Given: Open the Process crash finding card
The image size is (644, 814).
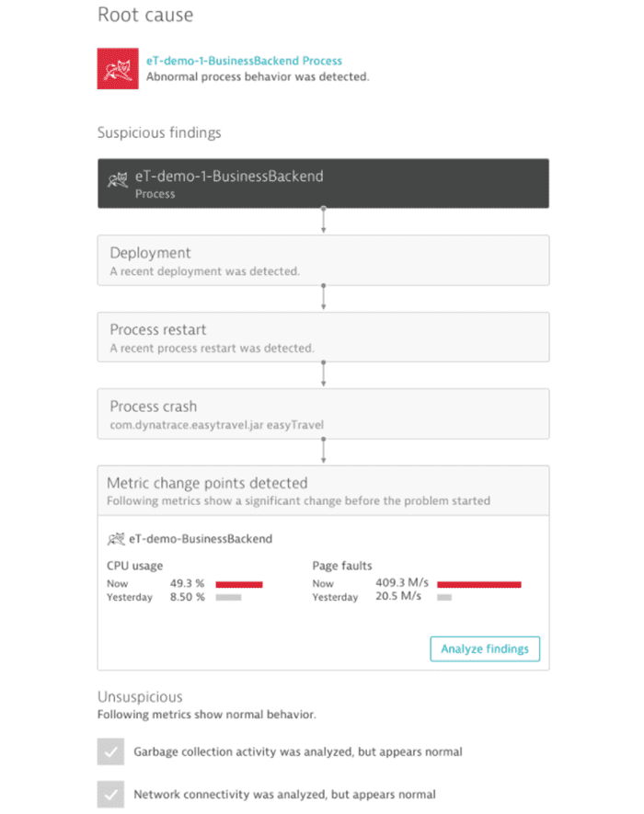Looking at the screenshot, I should [x=323, y=414].
